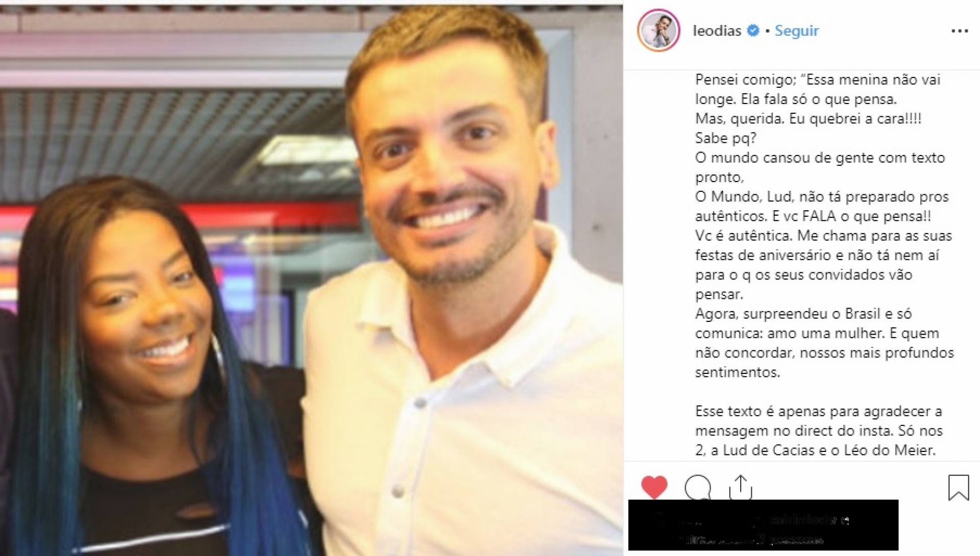Unlike the post via the red heart

point(654,487)
